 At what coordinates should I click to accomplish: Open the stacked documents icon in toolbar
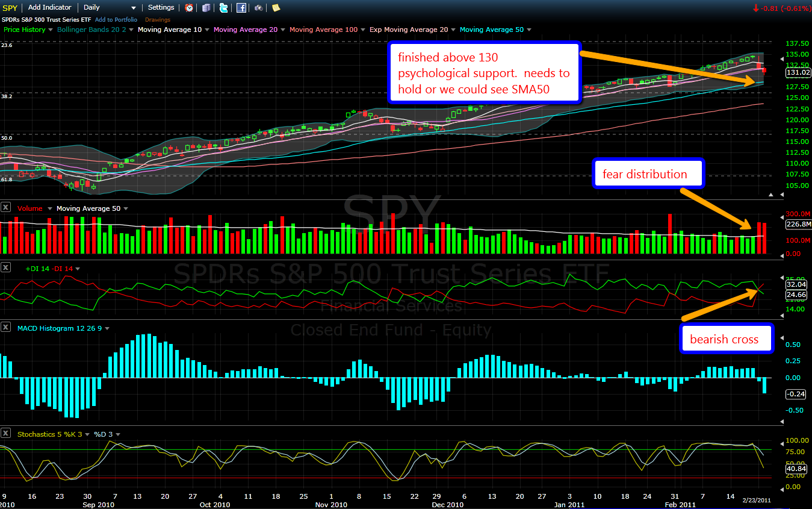click(206, 8)
